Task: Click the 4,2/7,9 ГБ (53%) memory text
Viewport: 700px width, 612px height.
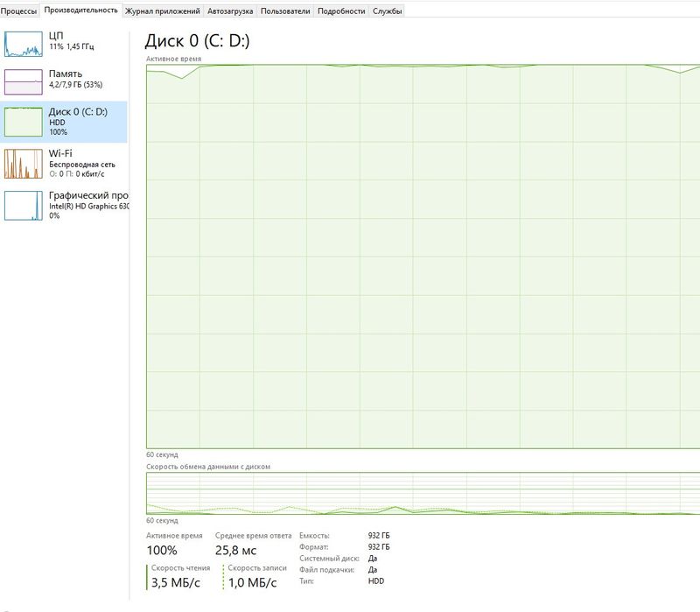Action: 75,84
